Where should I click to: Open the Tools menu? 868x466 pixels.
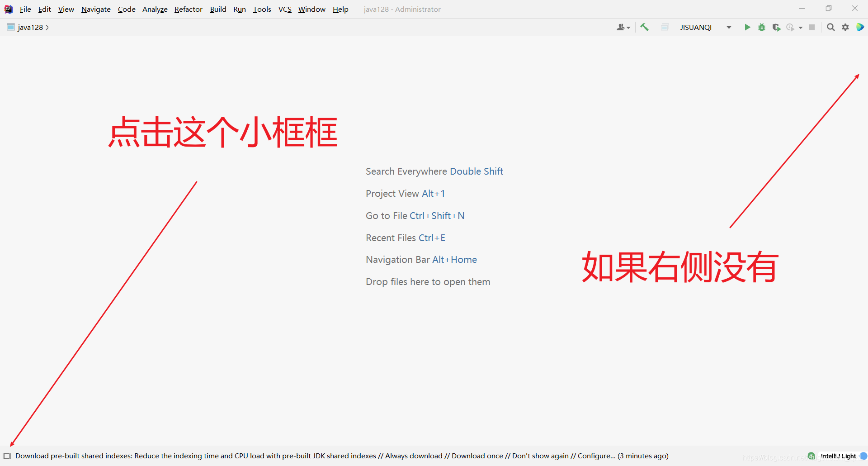pos(262,9)
